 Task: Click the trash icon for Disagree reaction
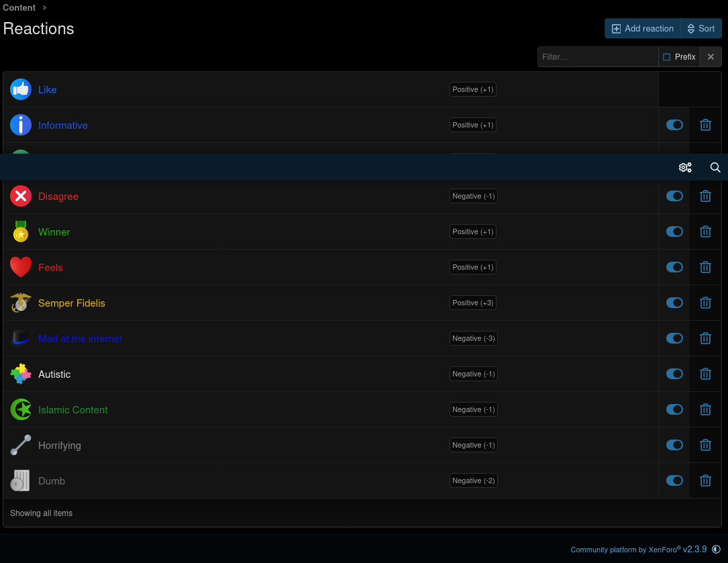pyautogui.click(x=705, y=196)
